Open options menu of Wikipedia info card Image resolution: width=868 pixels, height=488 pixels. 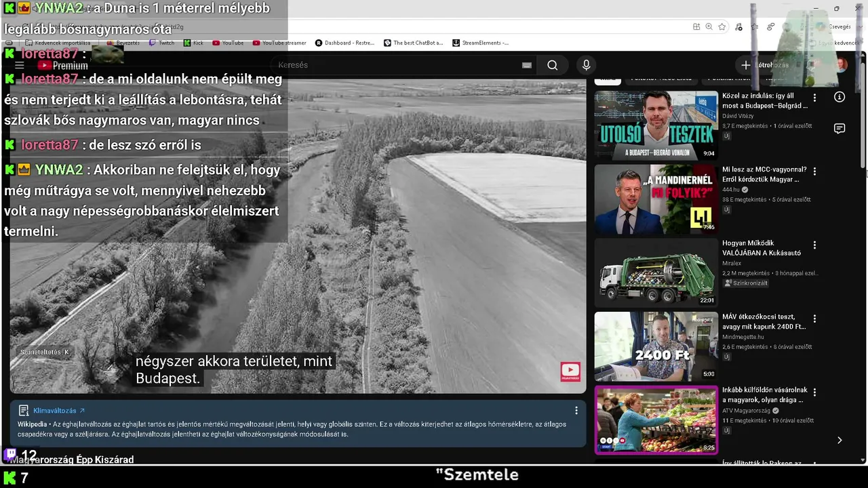[576, 411]
